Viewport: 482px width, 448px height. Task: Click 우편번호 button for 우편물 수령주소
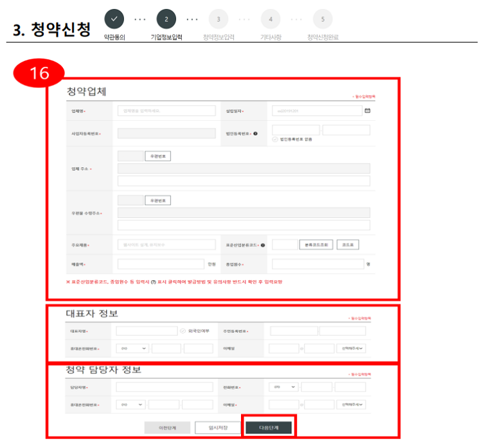click(157, 201)
